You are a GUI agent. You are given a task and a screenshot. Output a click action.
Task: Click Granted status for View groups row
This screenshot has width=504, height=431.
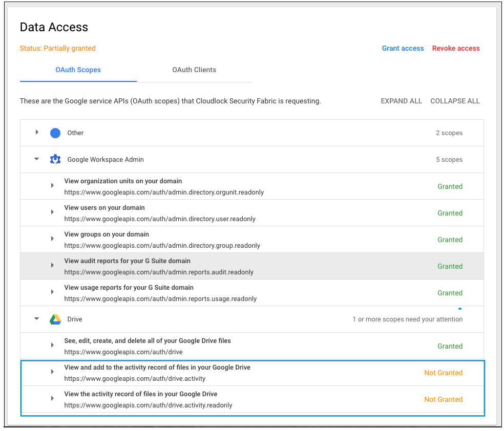point(450,240)
